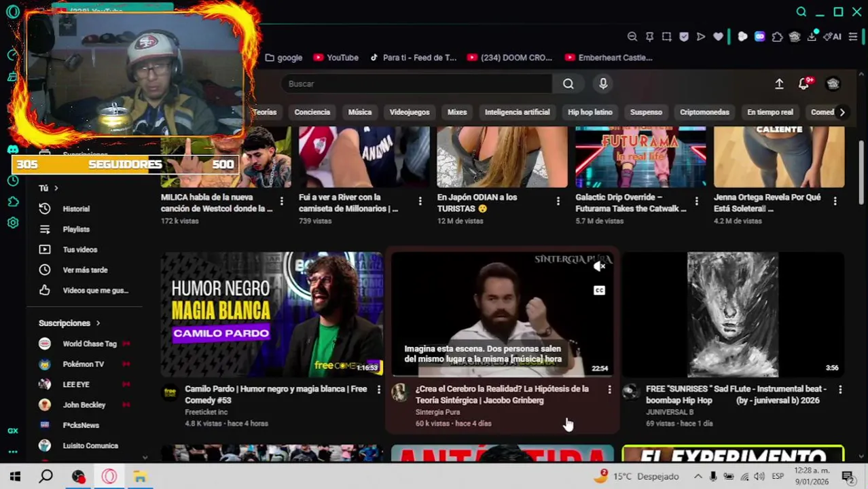868x489 pixels.
Task: Open the AI assistant button
Action: coord(833,37)
